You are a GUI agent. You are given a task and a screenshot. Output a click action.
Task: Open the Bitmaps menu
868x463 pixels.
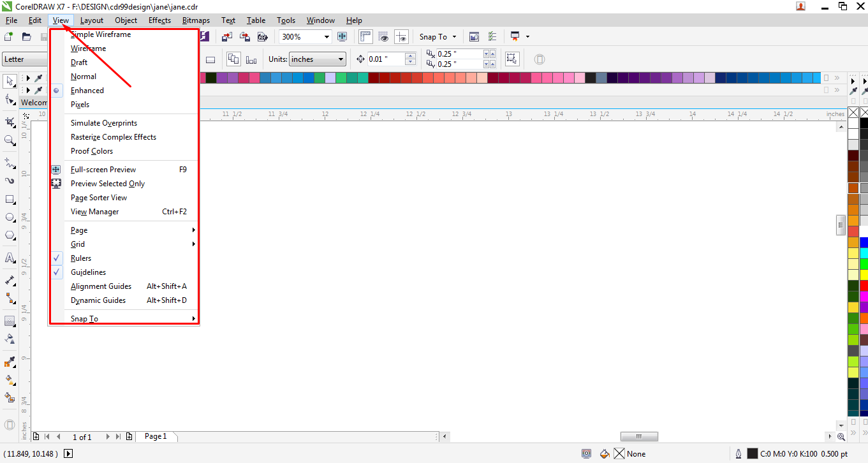(196, 20)
